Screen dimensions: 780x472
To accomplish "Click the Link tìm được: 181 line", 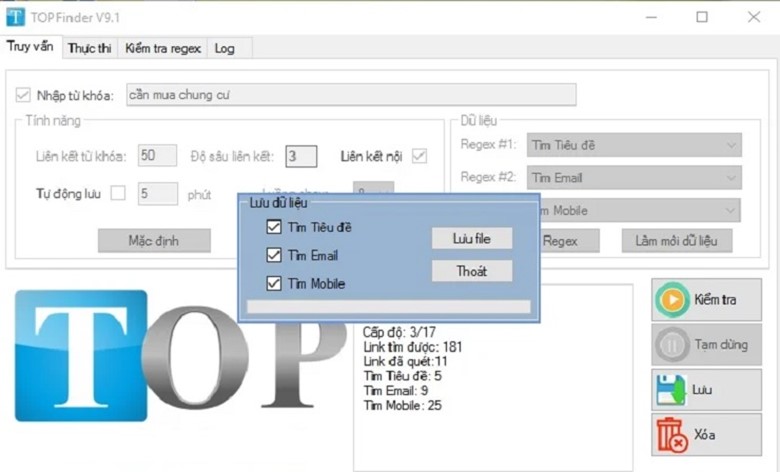I will (x=412, y=347).
